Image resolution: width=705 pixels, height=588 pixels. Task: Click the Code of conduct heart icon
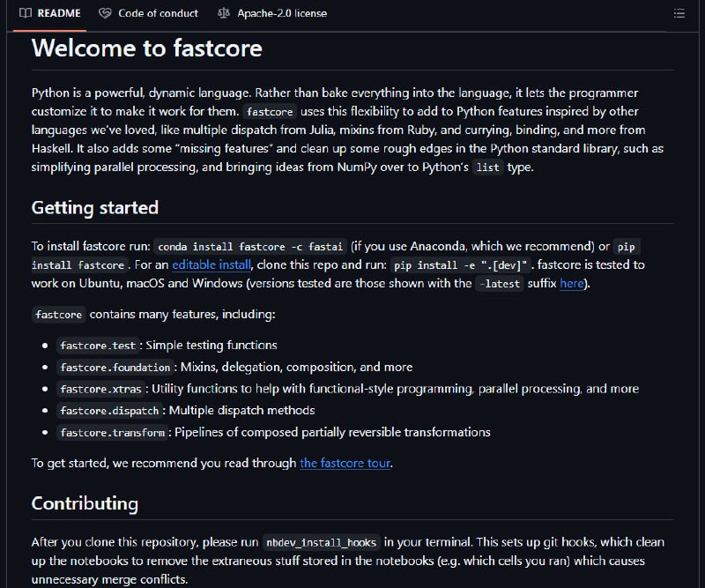coord(105,13)
